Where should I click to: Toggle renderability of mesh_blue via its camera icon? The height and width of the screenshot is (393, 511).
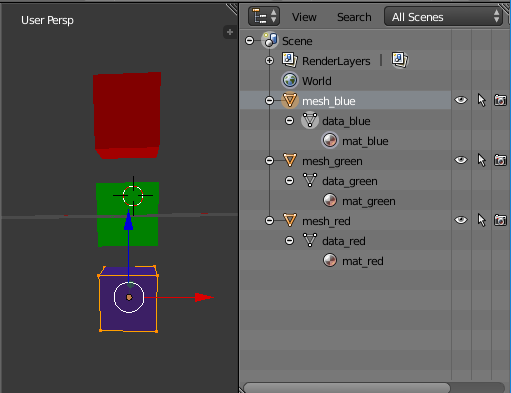tap(500, 100)
